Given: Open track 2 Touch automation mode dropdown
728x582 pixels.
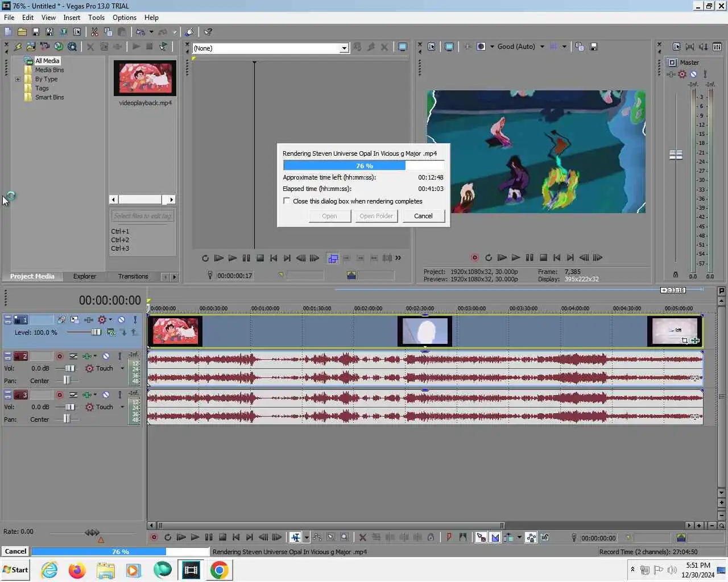Looking at the screenshot, I should point(122,368).
